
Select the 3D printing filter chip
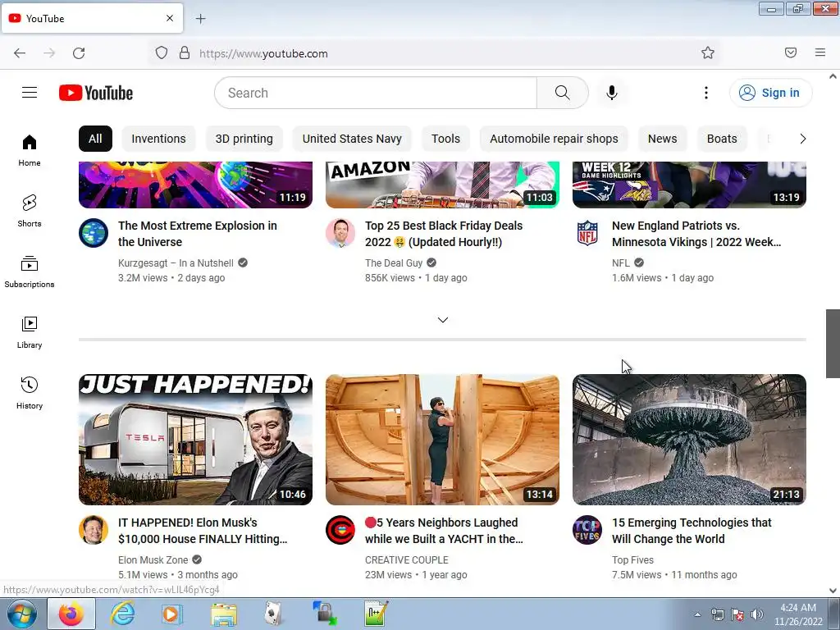coord(244,139)
